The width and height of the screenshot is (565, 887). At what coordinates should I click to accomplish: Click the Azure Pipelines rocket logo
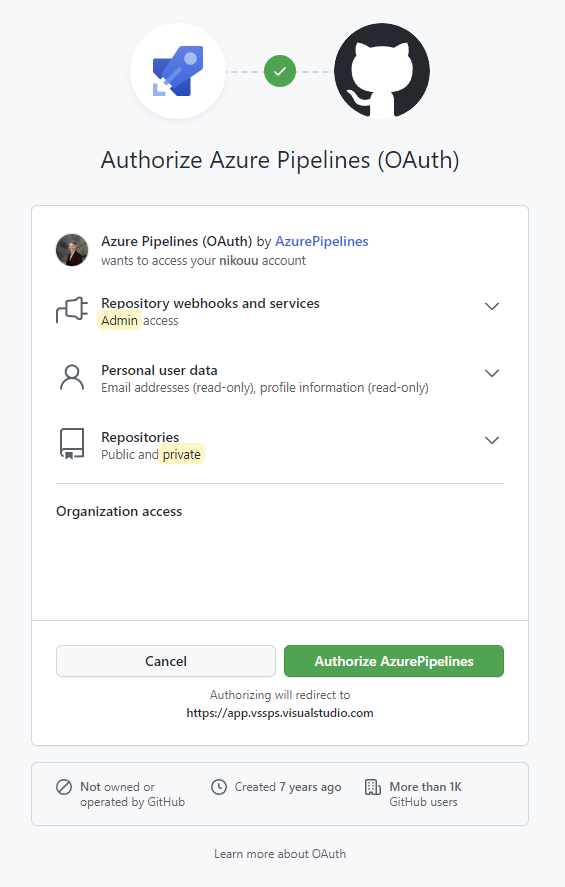pos(178,71)
